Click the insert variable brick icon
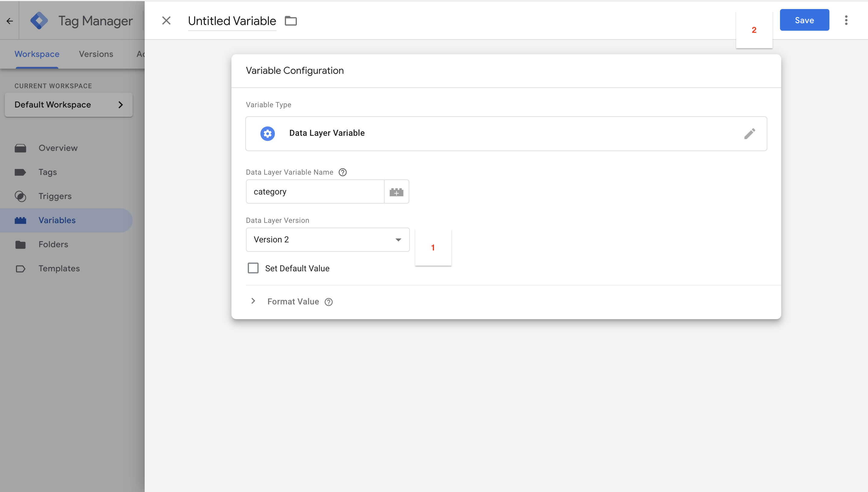This screenshot has width=868, height=492. point(396,192)
